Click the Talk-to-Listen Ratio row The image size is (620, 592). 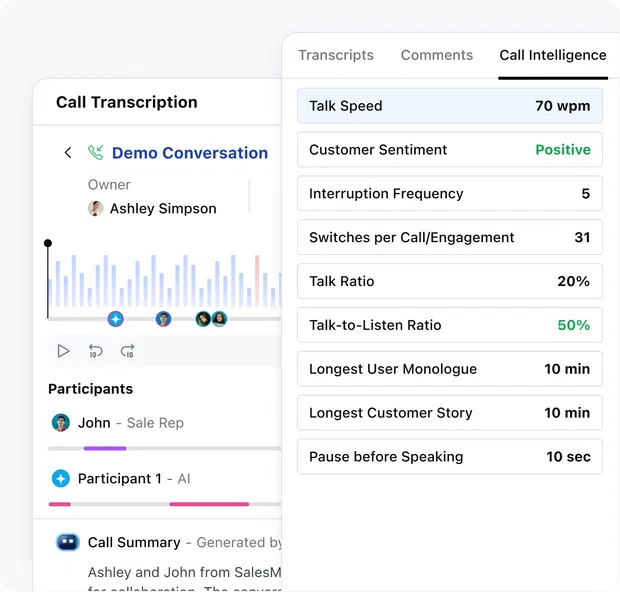coord(449,325)
